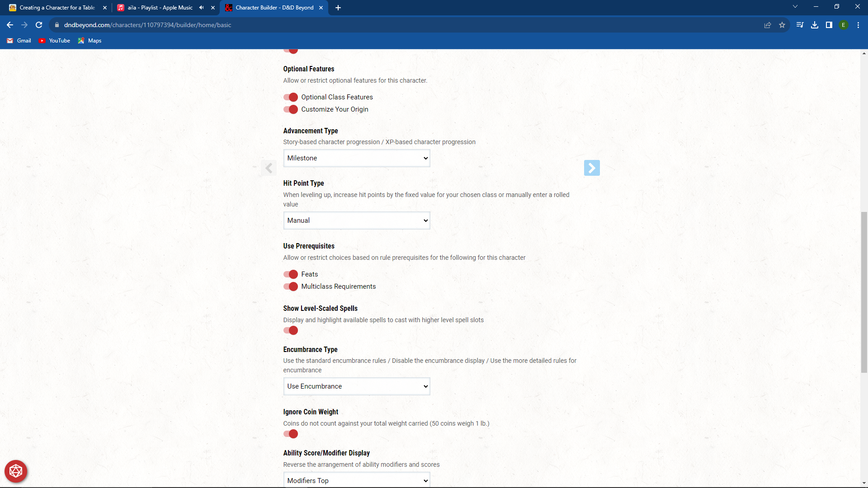The image size is (868, 488).
Task: Click the share icon in the address bar
Action: coord(767,25)
